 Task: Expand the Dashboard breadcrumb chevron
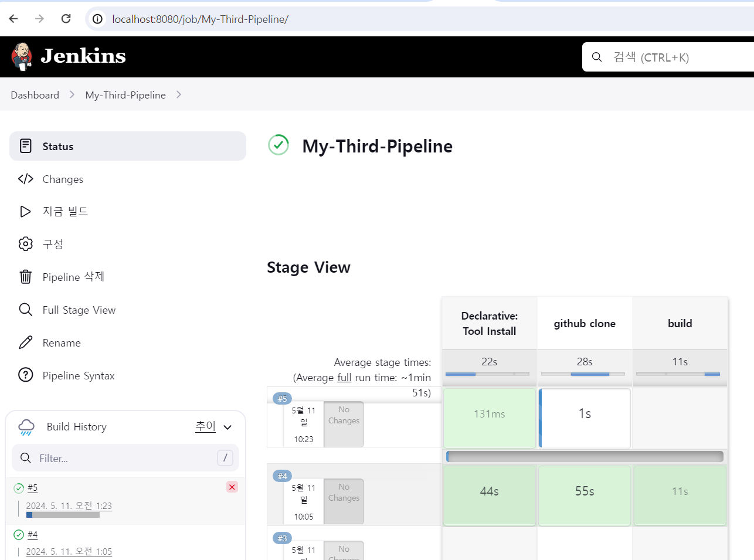[72, 95]
